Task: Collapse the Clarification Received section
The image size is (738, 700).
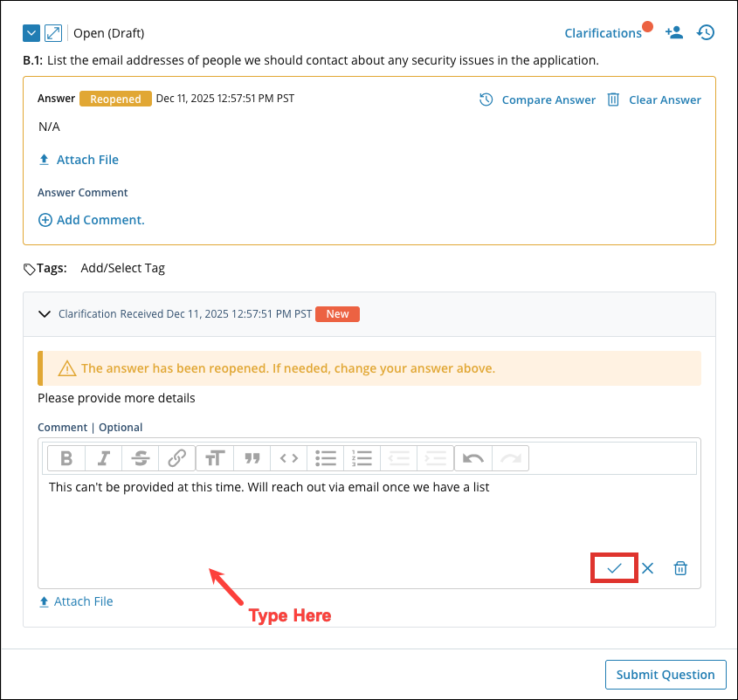Action: [x=45, y=314]
